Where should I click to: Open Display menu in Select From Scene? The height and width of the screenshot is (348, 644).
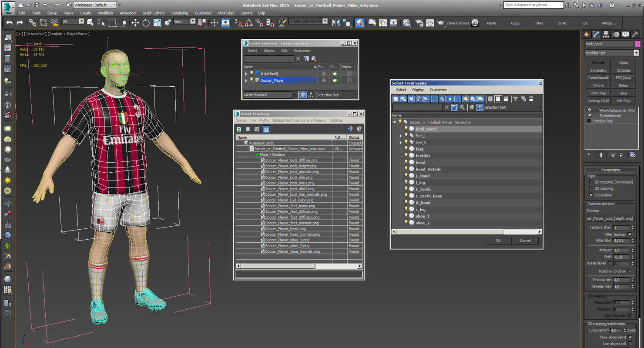[418, 90]
